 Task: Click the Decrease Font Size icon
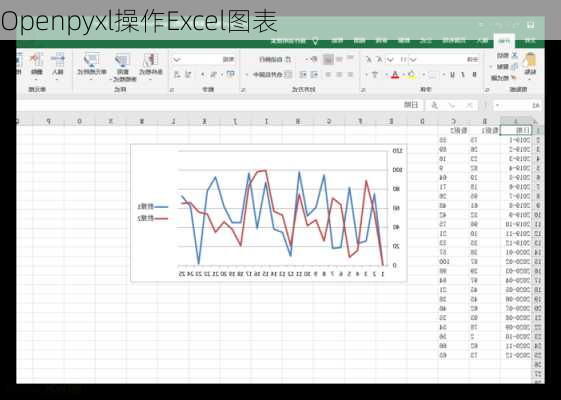coord(369,59)
